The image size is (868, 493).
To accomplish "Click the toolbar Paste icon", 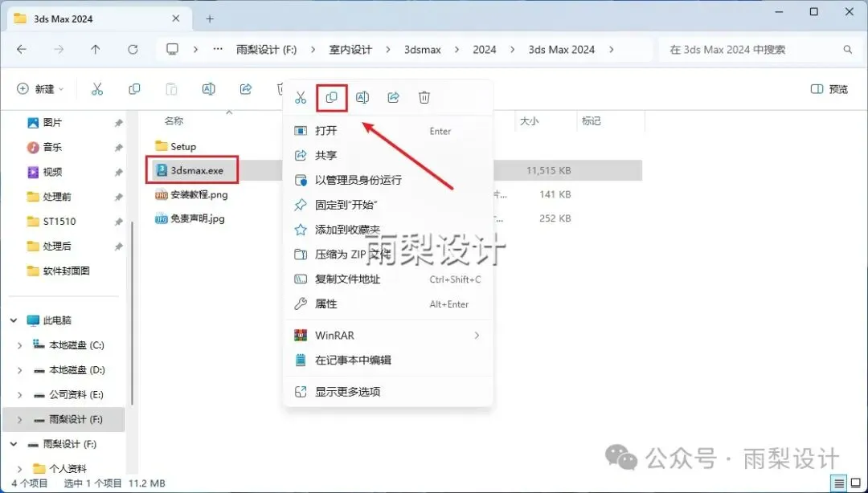I will [x=172, y=89].
